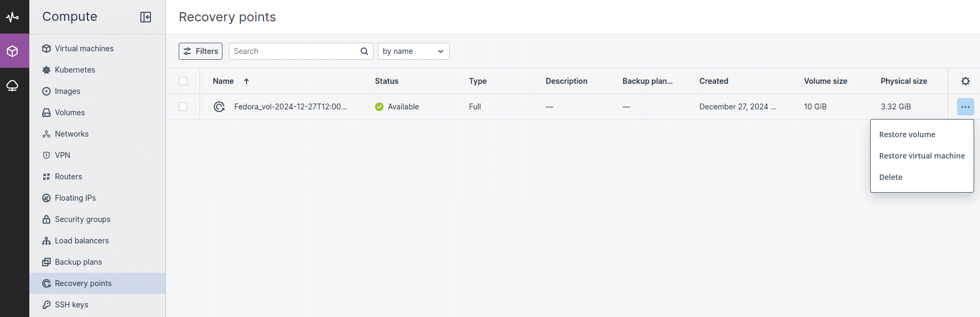Sort by the Physical size column header

(904, 81)
